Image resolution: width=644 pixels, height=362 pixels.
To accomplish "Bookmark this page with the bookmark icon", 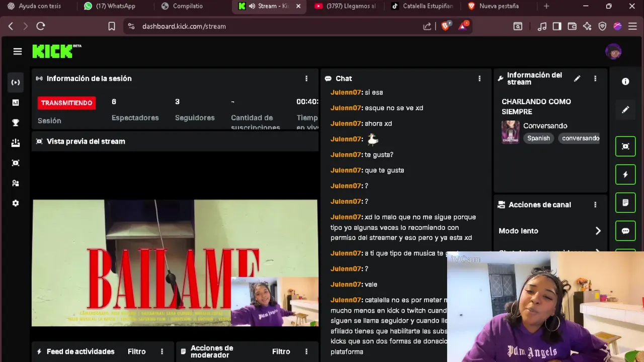I will click(x=112, y=26).
